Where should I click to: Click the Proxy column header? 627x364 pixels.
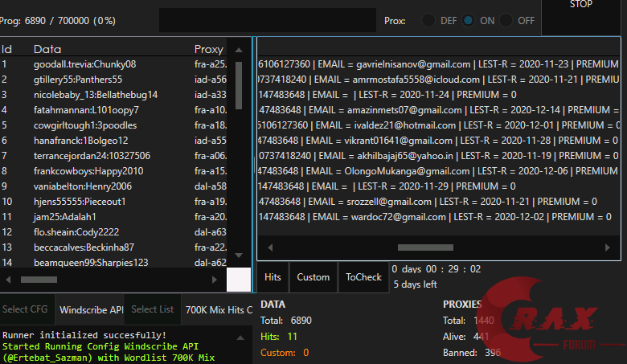(x=209, y=49)
